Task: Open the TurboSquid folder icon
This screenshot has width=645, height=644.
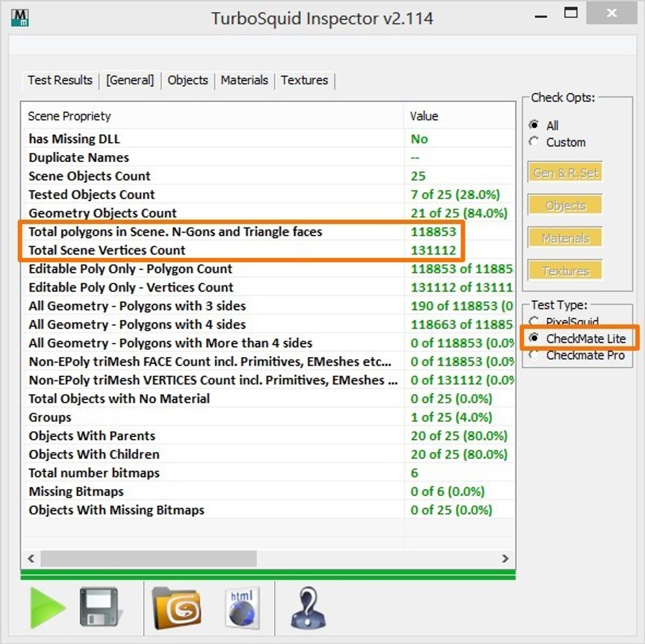Action: [x=176, y=608]
